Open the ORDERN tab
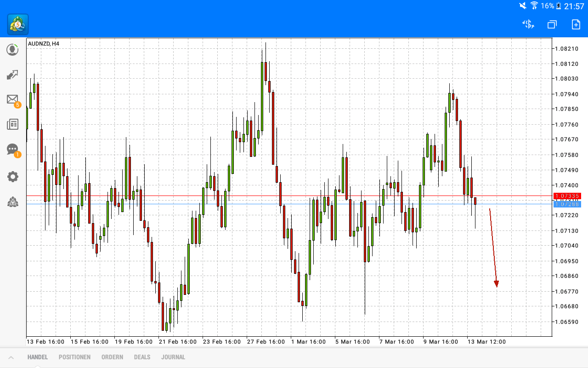The width and height of the screenshot is (588, 368). 112,357
